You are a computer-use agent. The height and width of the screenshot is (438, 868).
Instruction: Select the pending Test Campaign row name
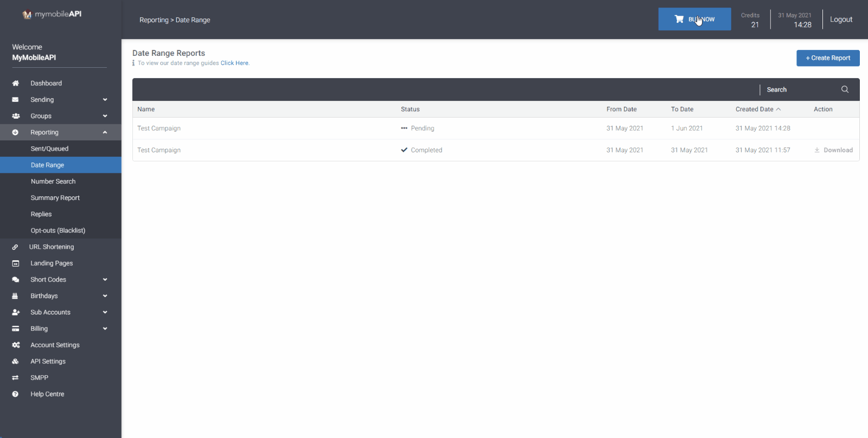coord(159,128)
